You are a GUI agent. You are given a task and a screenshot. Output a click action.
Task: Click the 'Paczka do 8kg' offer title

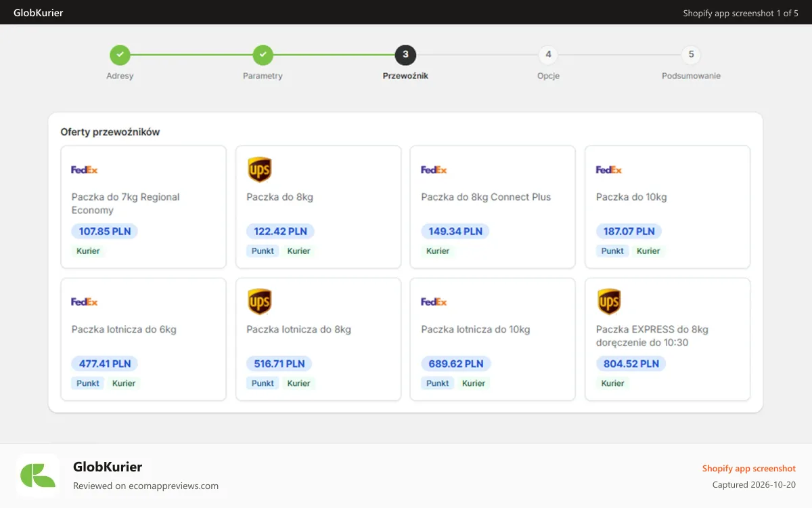click(x=279, y=197)
